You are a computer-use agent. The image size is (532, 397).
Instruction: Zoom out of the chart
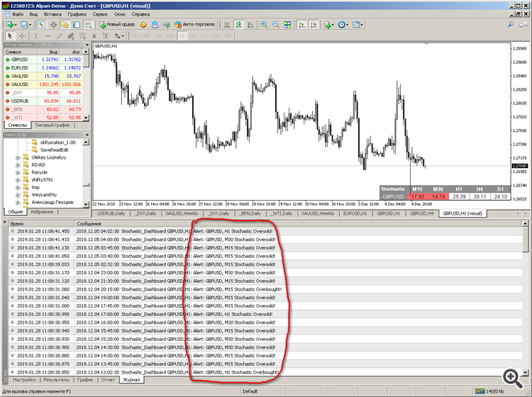pyautogui.click(x=275, y=25)
